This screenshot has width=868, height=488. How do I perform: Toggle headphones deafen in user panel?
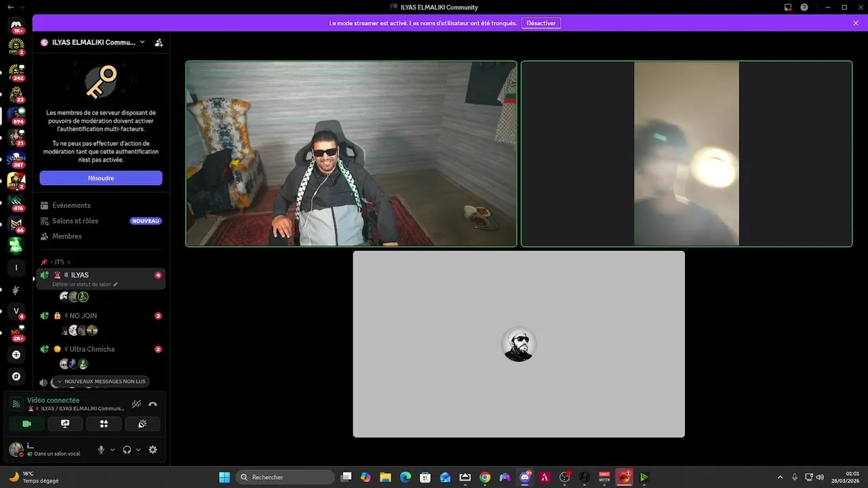[x=127, y=449]
